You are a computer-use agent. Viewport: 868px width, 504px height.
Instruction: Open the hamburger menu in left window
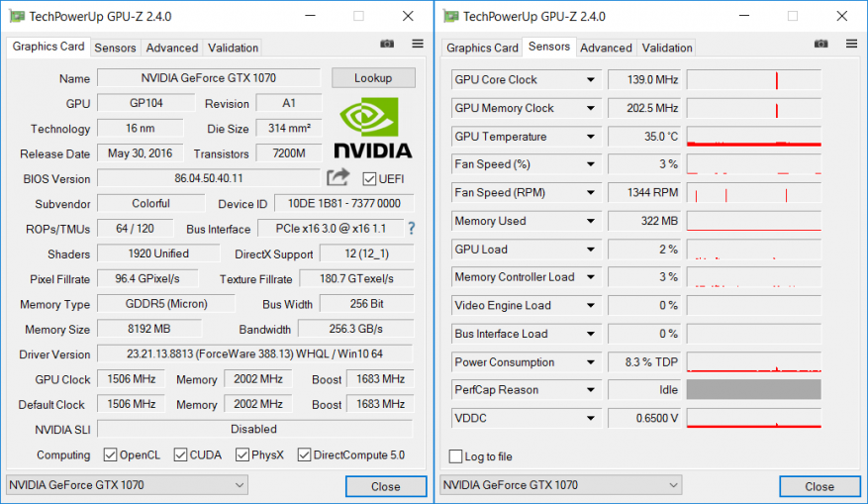click(418, 45)
